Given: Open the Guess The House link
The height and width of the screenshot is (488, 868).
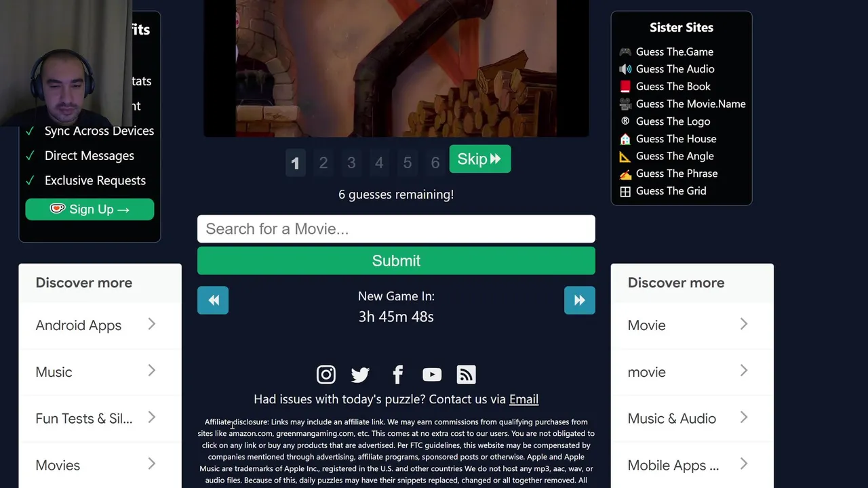Looking at the screenshot, I should (x=676, y=139).
